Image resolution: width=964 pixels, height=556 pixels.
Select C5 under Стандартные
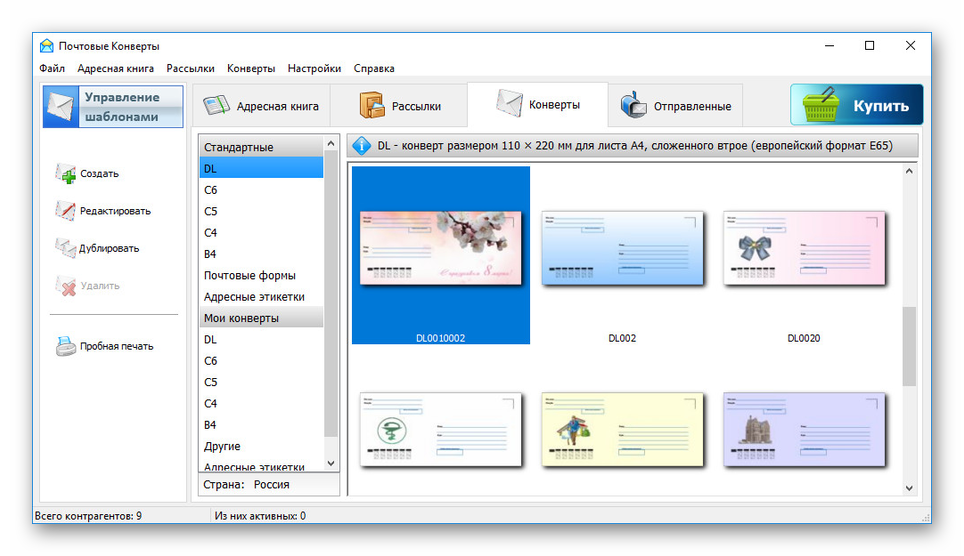(x=261, y=211)
